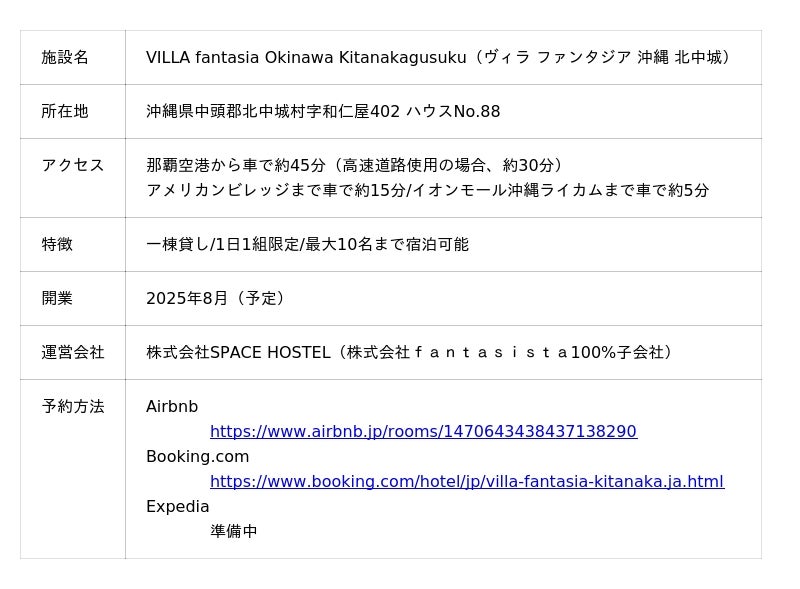Screen dimensions: 800x589
Task: Click the 開業 row label
Action: pos(57,299)
